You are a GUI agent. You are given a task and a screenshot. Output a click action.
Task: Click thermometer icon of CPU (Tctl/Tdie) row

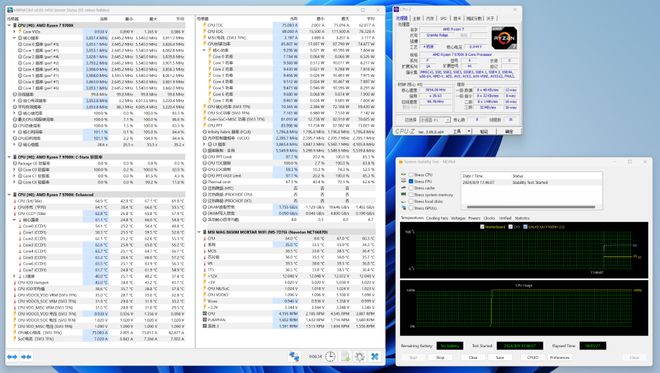[15, 201]
